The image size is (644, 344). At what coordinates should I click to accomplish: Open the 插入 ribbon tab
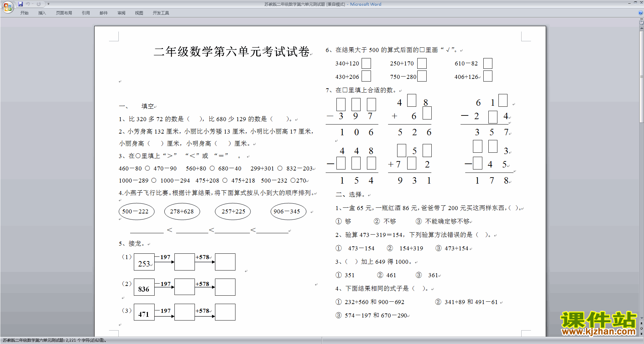42,13
